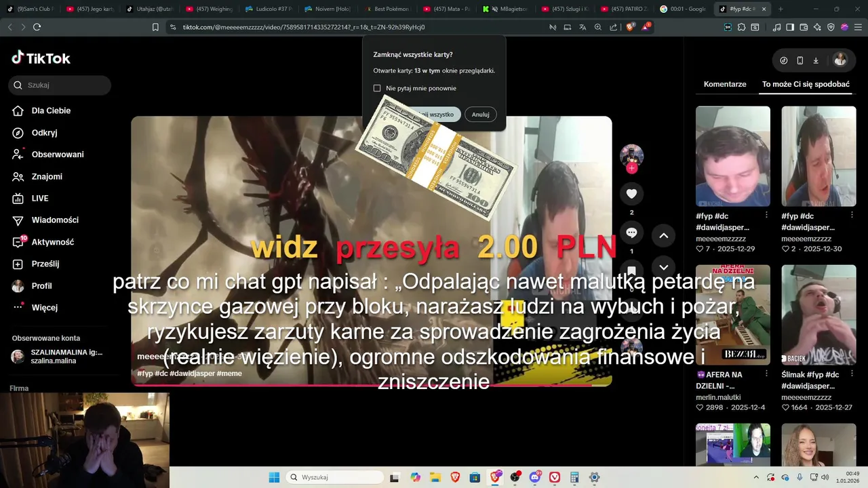Toggle browser sidebar panel icon
This screenshot has height=488, width=868.
point(790,27)
